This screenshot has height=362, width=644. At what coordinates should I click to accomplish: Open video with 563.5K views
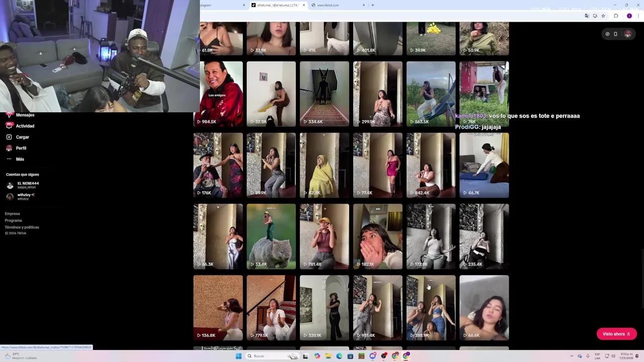click(431, 94)
